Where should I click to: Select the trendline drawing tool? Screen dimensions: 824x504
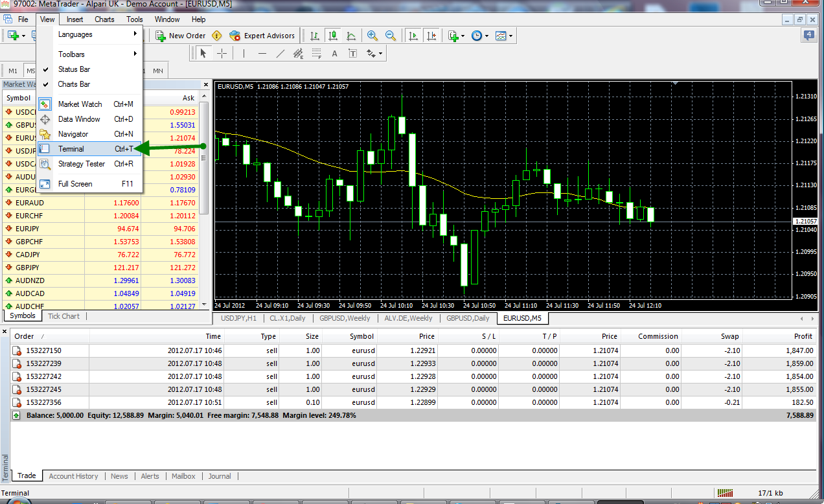(x=280, y=53)
